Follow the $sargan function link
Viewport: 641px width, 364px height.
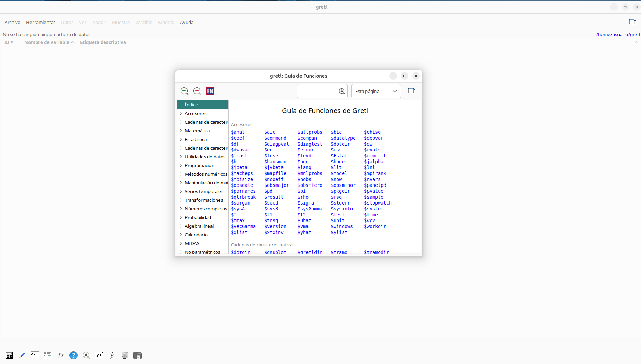[241, 203]
